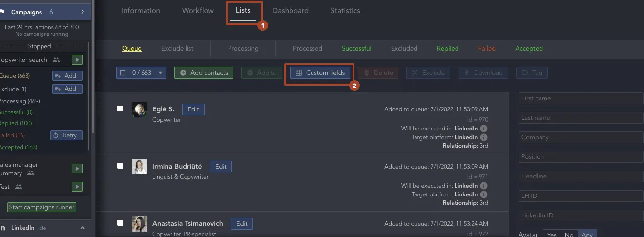644x237 pixels.
Task: Click the people icon beside Sales manager summary
Action: point(31,173)
